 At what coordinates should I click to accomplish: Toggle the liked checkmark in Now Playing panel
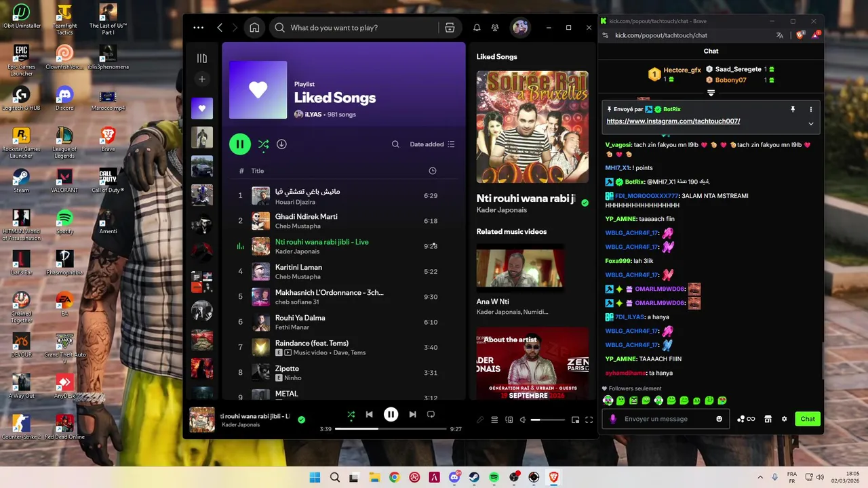[585, 203]
